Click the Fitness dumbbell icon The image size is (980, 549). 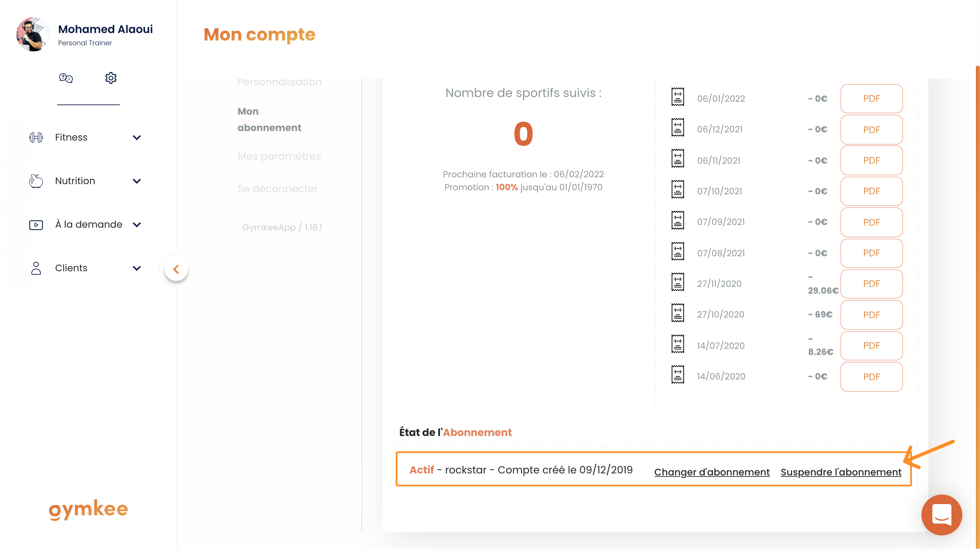pyautogui.click(x=36, y=138)
